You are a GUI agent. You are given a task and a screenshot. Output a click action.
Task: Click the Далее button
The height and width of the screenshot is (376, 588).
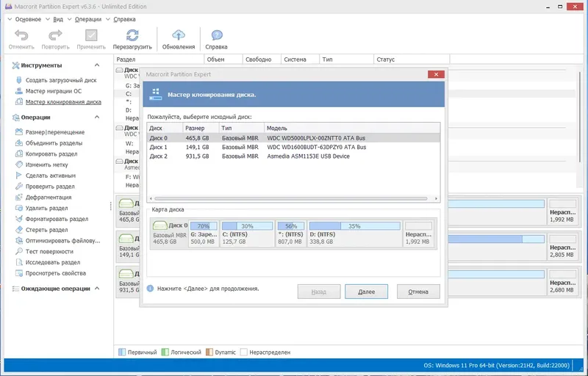[366, 292]
